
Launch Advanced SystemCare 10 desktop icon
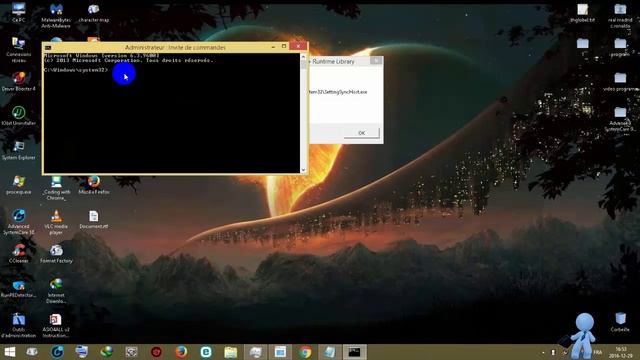click(x=18, y=222)
